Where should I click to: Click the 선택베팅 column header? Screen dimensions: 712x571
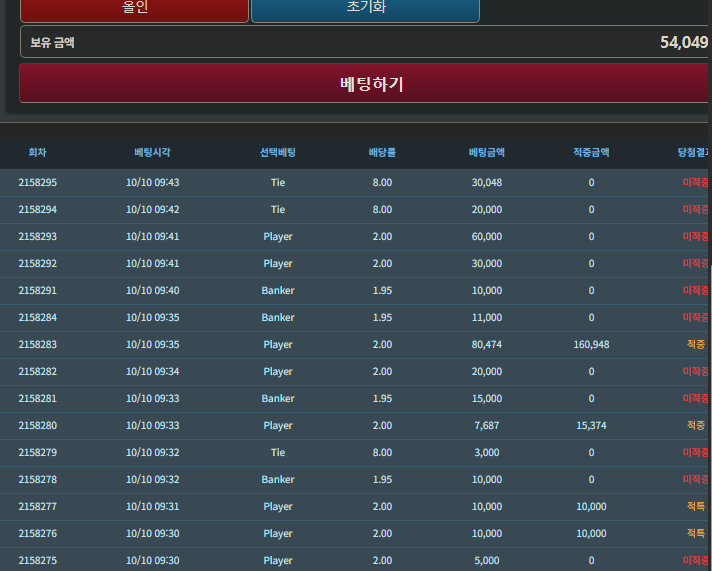click(278, 153)
